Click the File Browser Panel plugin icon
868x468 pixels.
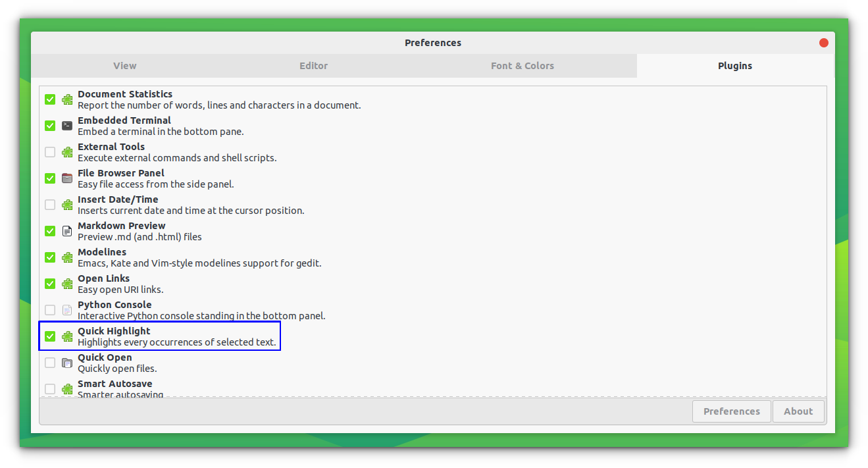tap(67, 178)
